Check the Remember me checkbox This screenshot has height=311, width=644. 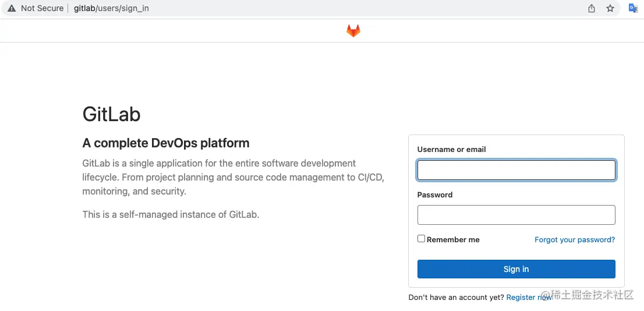pyautogui.click(x=422, y=239)
